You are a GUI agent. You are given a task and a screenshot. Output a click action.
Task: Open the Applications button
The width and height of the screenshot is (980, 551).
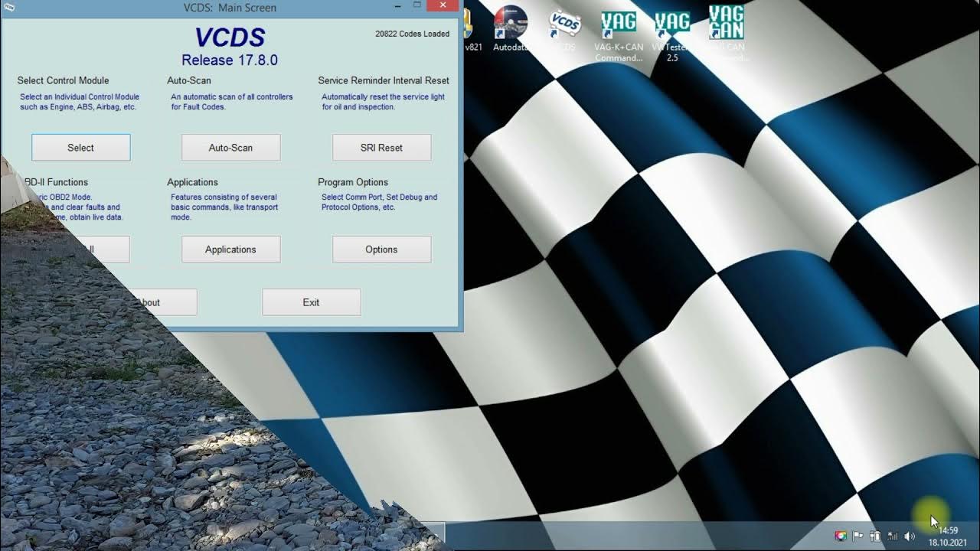(x=230, y=249)
